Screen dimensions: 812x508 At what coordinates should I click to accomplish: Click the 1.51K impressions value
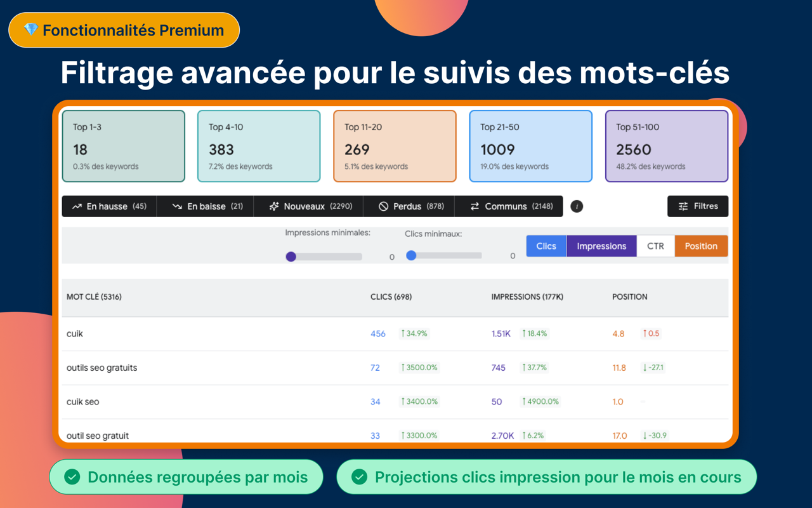pyautogui.click(x=501, y=334)
